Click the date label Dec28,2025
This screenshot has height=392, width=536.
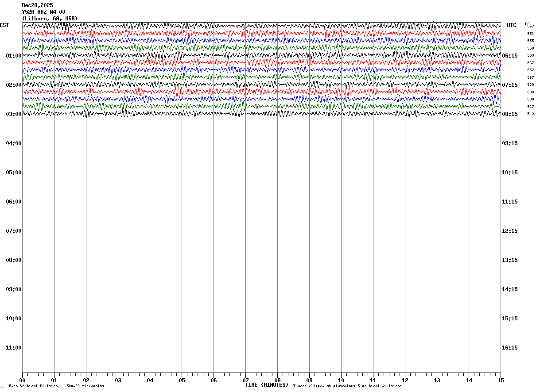37,5
